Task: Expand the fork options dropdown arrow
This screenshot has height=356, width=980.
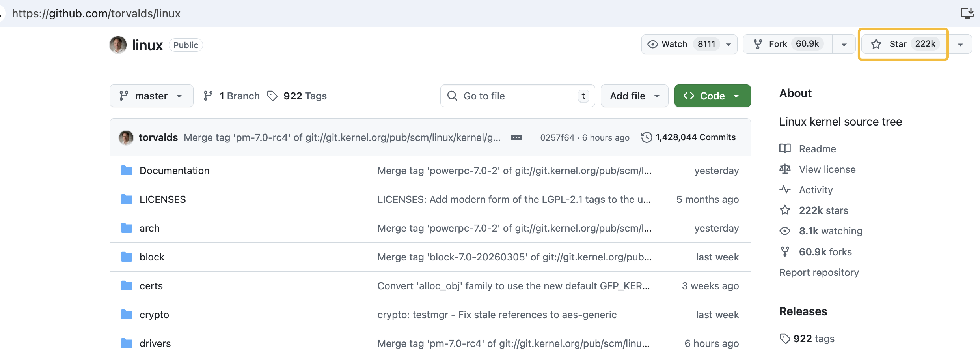Action: coord(844,45)
